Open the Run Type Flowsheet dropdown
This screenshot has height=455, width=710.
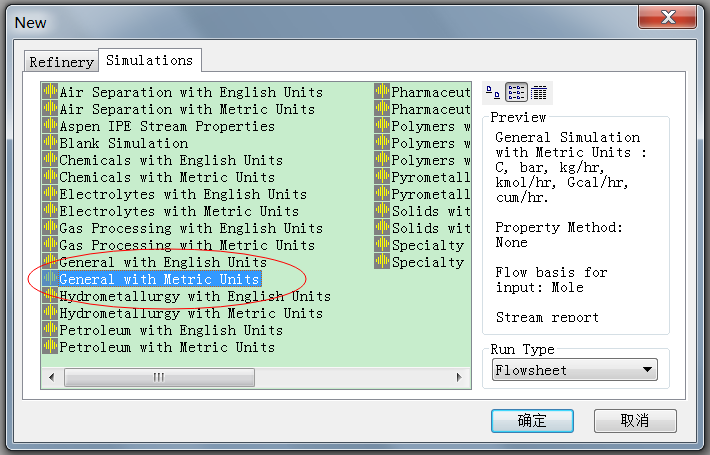(x=575, y=370)
